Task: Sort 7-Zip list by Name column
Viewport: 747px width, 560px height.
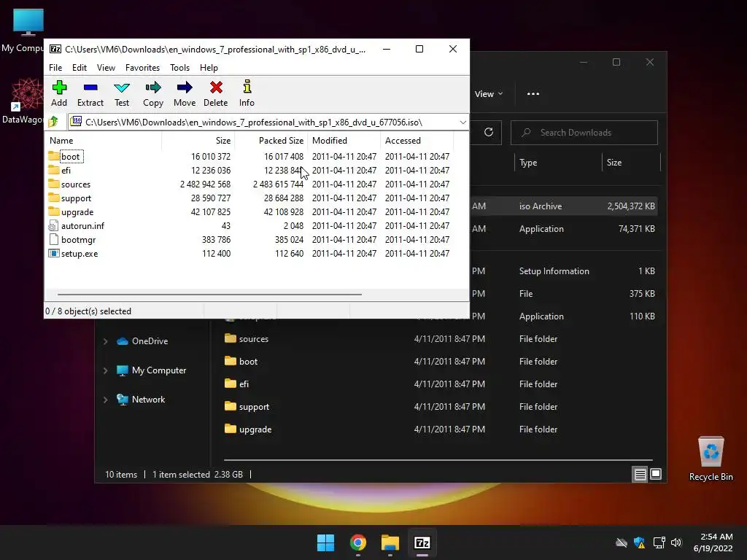Action: [103, 141]
